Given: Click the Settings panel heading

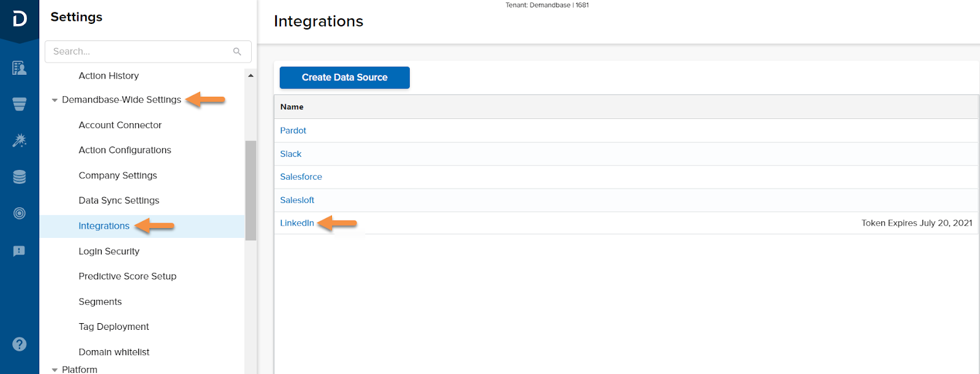Looking at the screenshot, I should tap(77, 17).
